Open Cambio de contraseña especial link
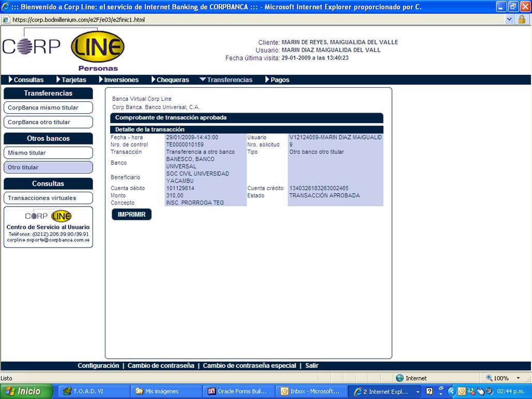 pyautogui.click(x=249, y=366)
